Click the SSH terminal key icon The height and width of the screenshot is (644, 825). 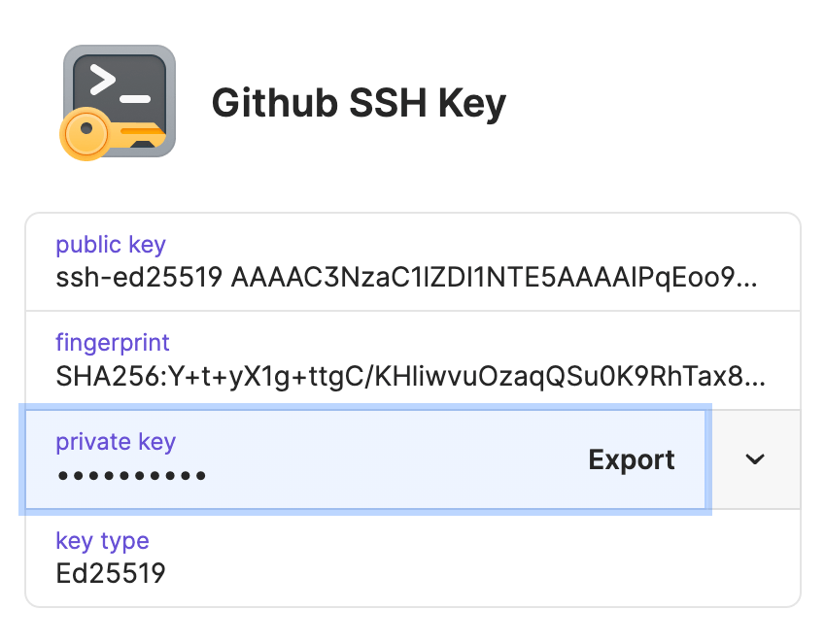118,101
